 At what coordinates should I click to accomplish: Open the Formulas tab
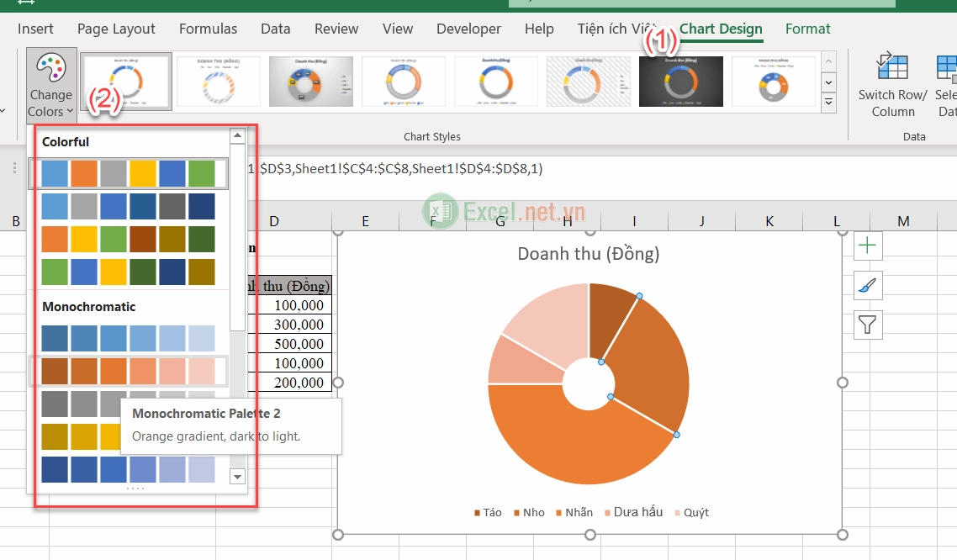[208, 29]
